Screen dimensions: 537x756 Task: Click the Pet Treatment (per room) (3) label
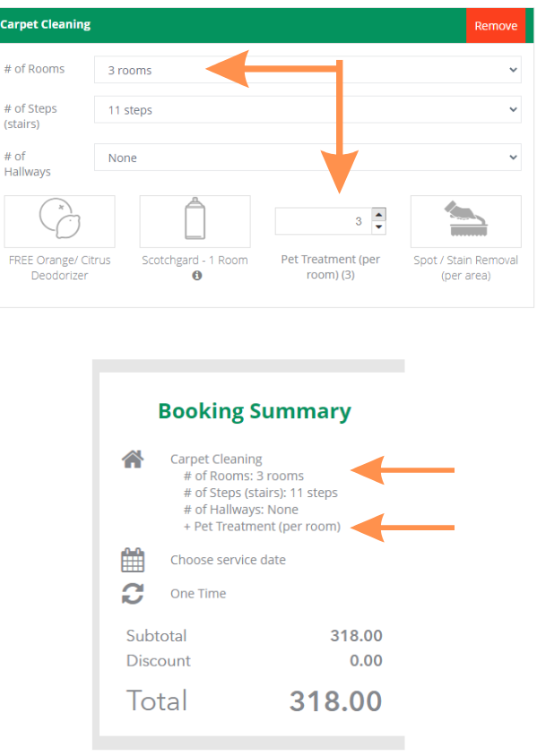331,267
